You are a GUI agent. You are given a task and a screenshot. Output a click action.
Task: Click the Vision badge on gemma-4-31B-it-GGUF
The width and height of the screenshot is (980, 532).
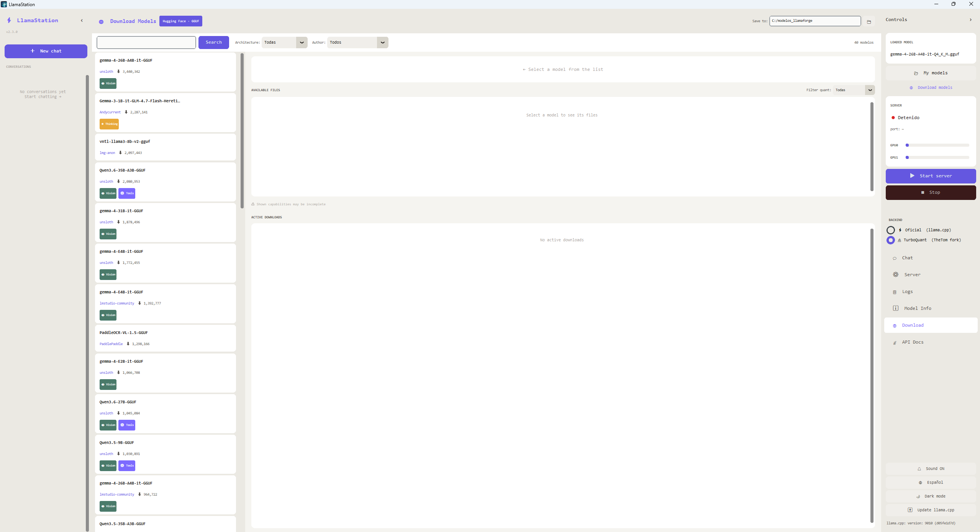tap(108, 234)
